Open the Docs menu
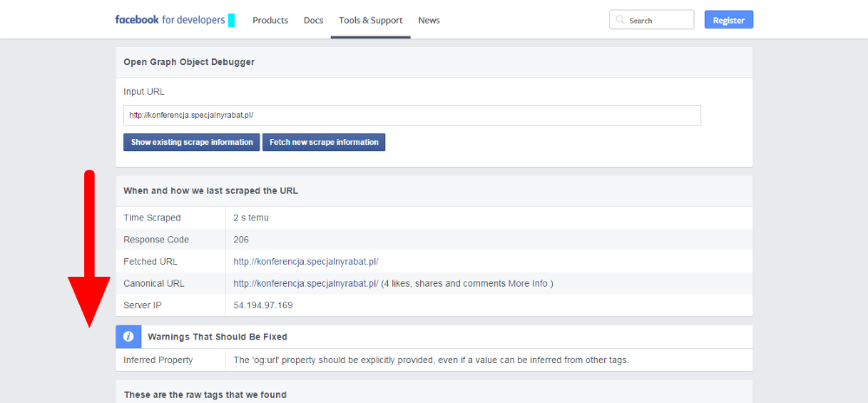 [313, 20]
